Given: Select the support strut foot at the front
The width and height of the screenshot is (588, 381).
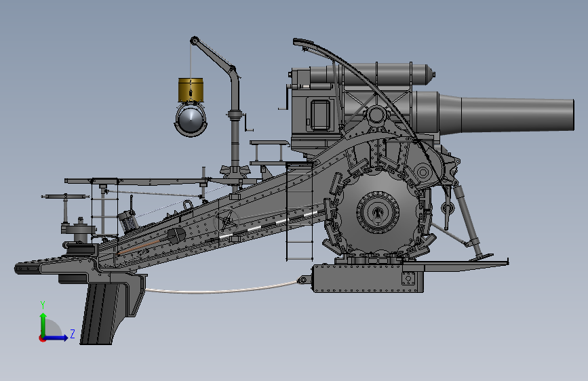Looking at the screenshot, I should pos(481,258).
